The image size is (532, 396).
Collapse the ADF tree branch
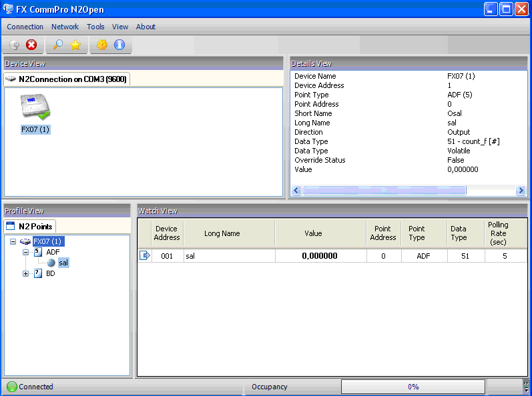click(x=26, y=252)
